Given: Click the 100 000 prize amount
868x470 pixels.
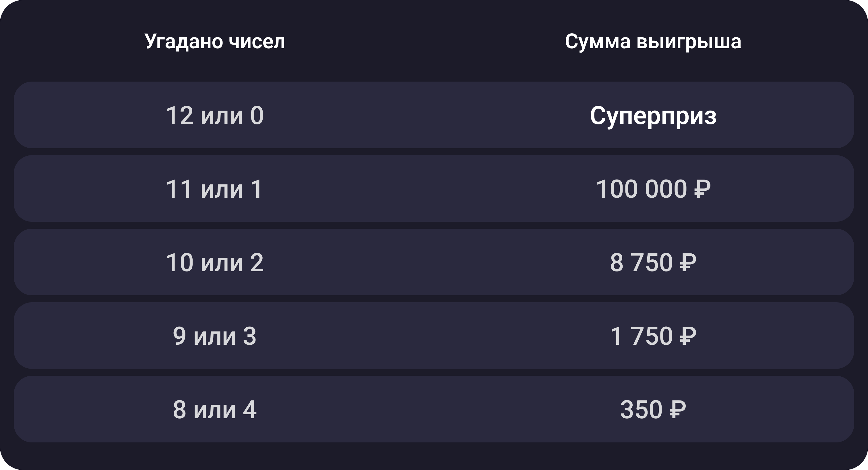Looking at the screenshot, I should tap(641, 189).
